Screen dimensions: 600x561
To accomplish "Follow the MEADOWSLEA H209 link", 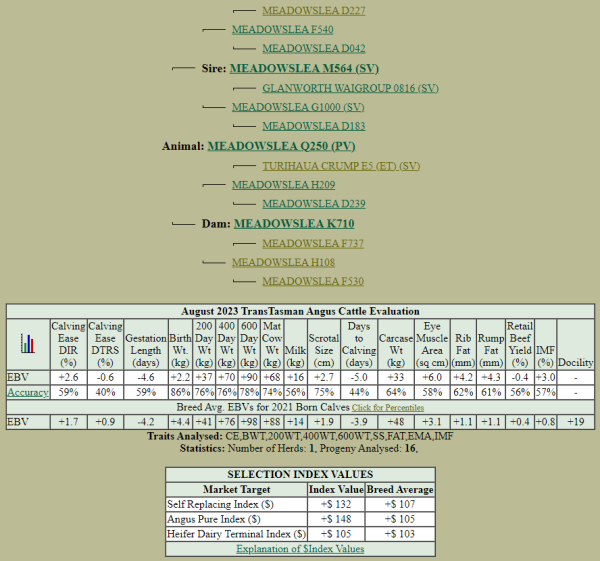I will point(284,185).
